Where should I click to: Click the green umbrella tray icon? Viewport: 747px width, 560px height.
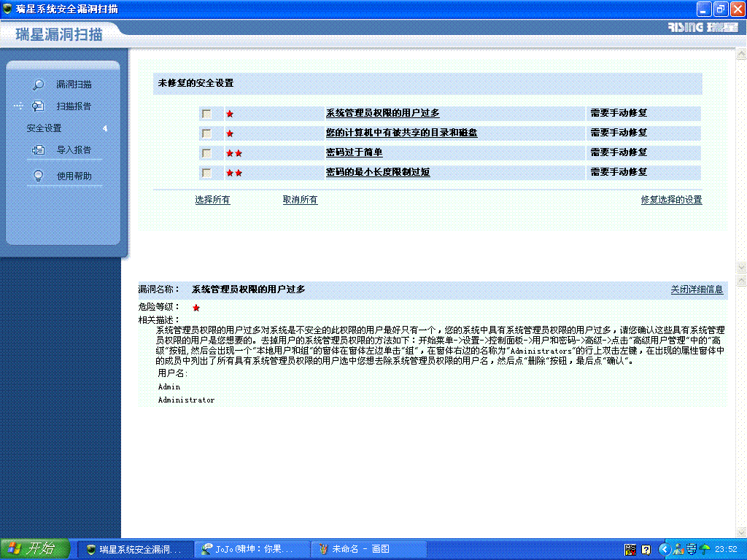pyautogui.click(x=705, y=550)
